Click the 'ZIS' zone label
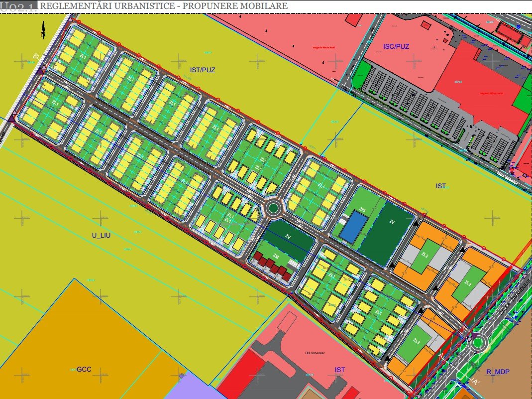The image size is (532, 399). click(x=363, y=210)
